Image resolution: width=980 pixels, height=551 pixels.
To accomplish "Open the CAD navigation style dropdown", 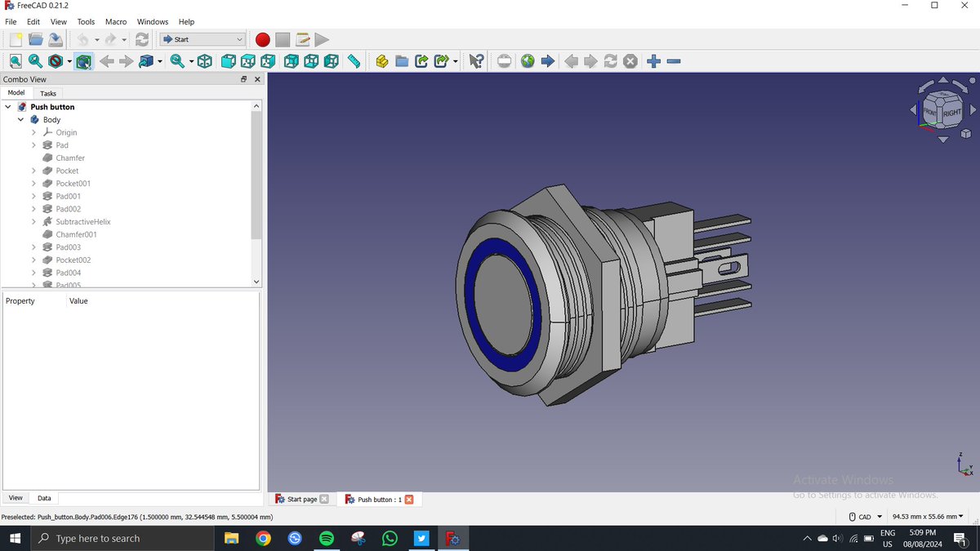I will click(x=866, y=517).
